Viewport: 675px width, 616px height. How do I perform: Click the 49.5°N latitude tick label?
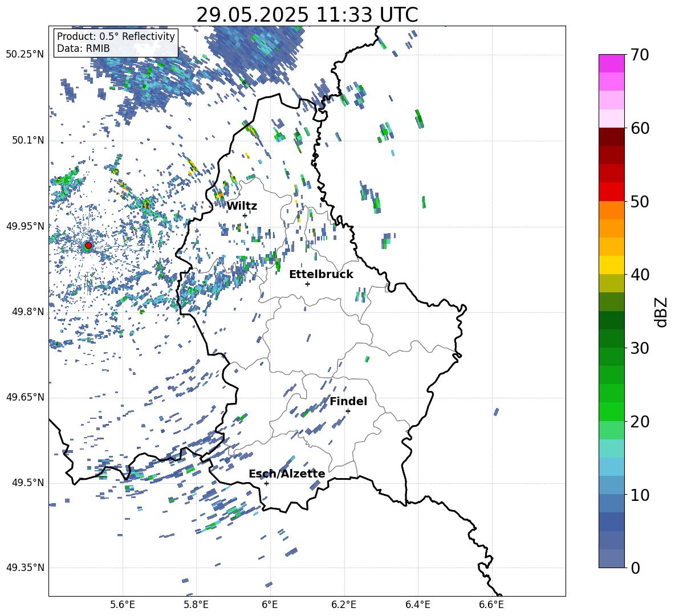pos(28,483)
